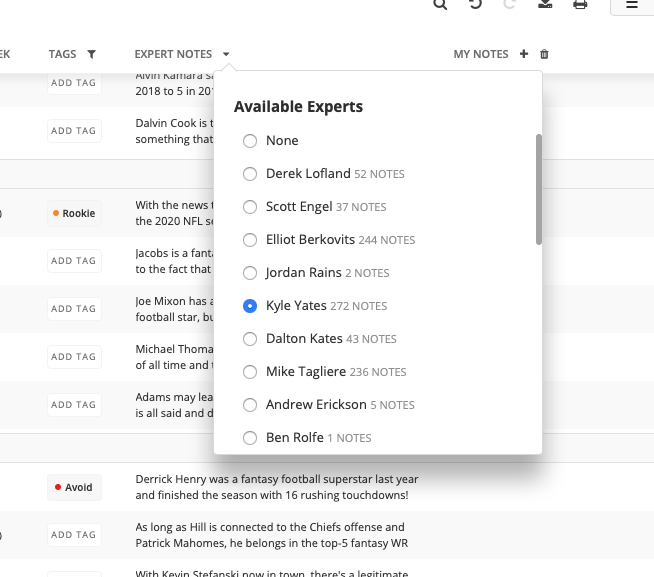Click the print icon
Image resolution: width=654 pixels, height=577 pixels.
tap(580, 4)
